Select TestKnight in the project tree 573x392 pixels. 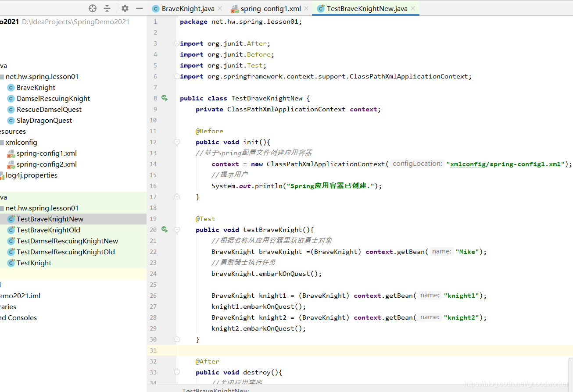click(x=34, y=263)
